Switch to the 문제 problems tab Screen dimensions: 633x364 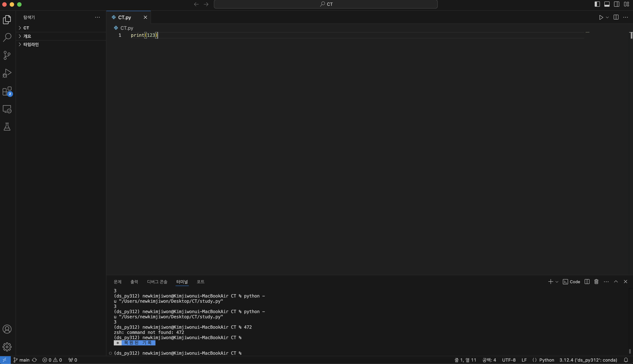(x=117, y=282)
